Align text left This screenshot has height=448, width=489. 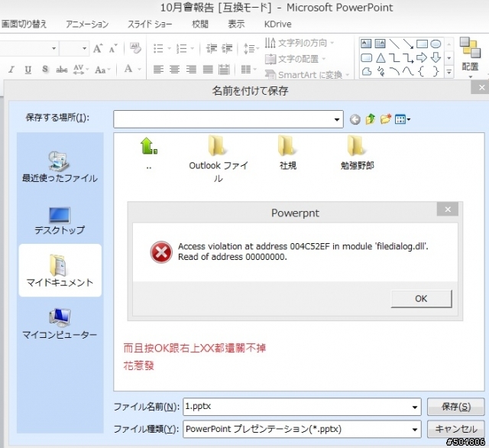(x=158, y=70)
